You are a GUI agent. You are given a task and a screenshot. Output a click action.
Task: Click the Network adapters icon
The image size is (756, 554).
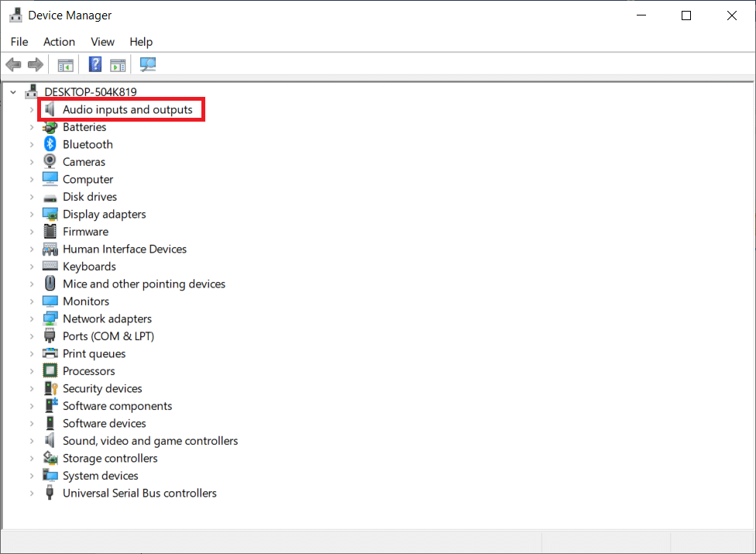[x=50, y=318]
